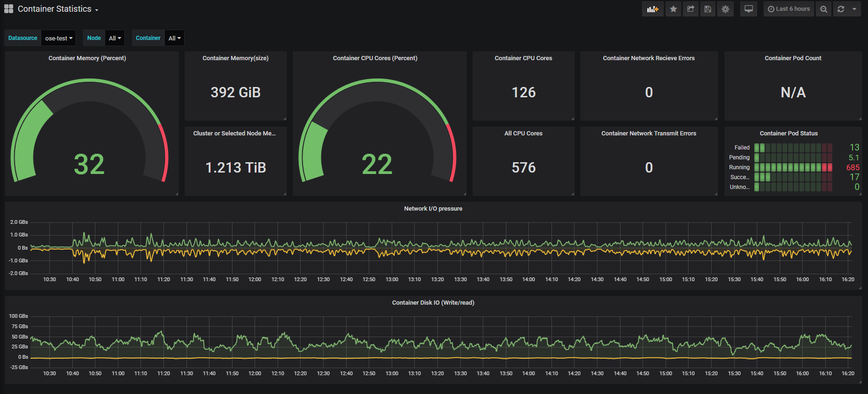Open the ose-test datasource dropdown
The image size is (868, 394).
(59, 38)
